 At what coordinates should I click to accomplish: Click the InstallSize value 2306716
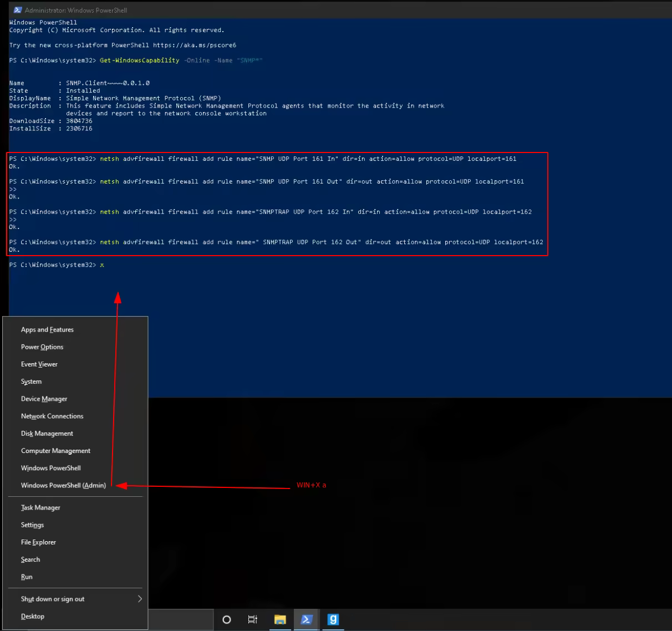79,129
